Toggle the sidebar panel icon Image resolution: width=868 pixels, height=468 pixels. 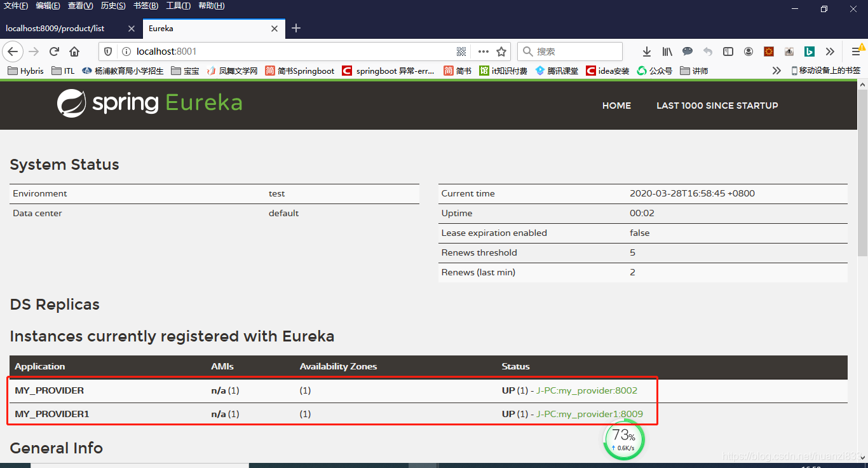[x=728, y=52]
